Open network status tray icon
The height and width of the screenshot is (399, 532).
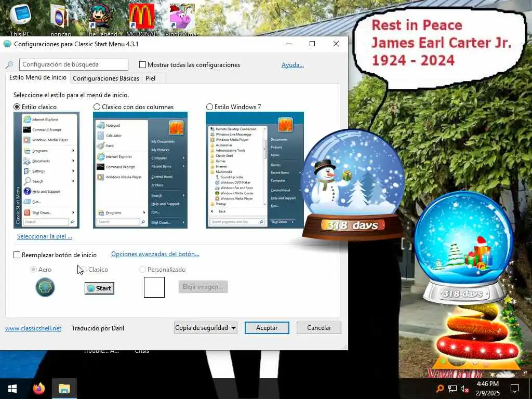[453, 389]
